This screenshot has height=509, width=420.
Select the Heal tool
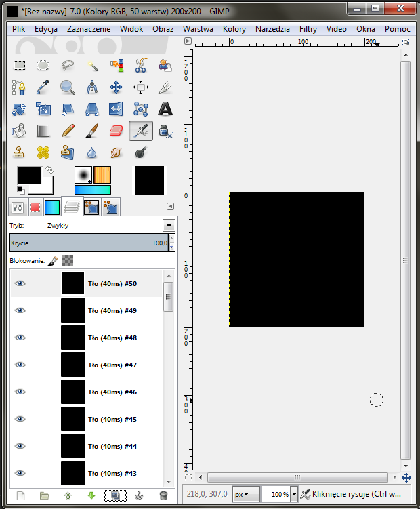(44, 152)
